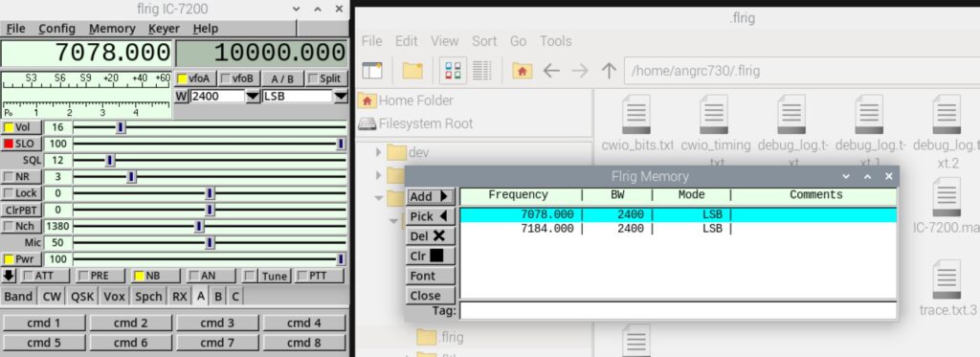Open the LSB mode dropdown
Image resolution: width=980 pixels, height=357 pixels.
pyautogui.click(x=341, y=97)
